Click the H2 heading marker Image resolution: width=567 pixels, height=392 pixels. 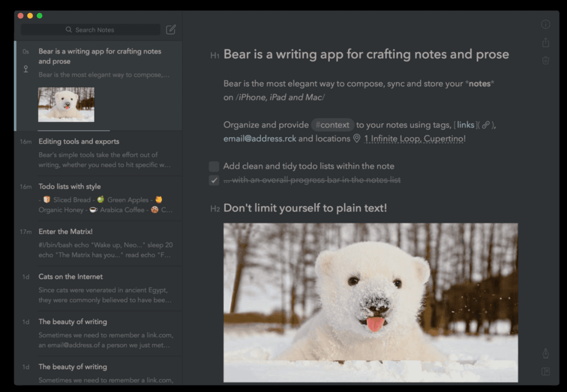click(215, 209)
